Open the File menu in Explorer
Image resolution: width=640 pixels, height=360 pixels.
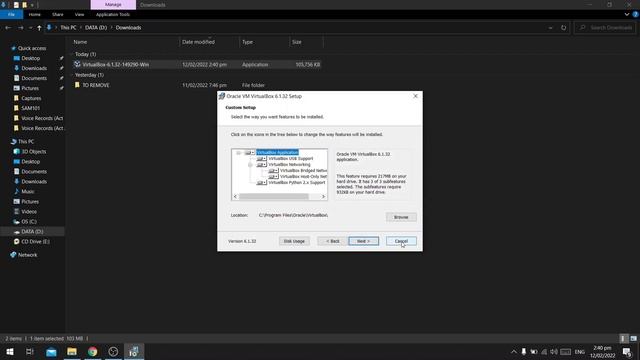pos(11,14)
